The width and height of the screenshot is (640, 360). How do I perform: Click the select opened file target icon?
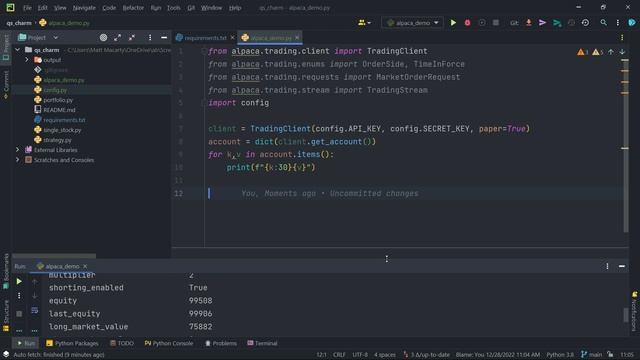103,38
